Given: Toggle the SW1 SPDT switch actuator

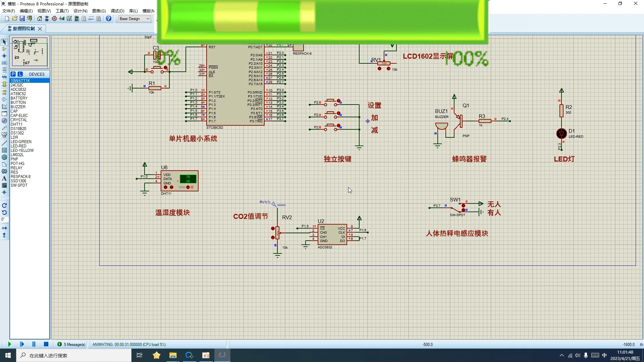Looking at the screenshot, I should point(463,205).
